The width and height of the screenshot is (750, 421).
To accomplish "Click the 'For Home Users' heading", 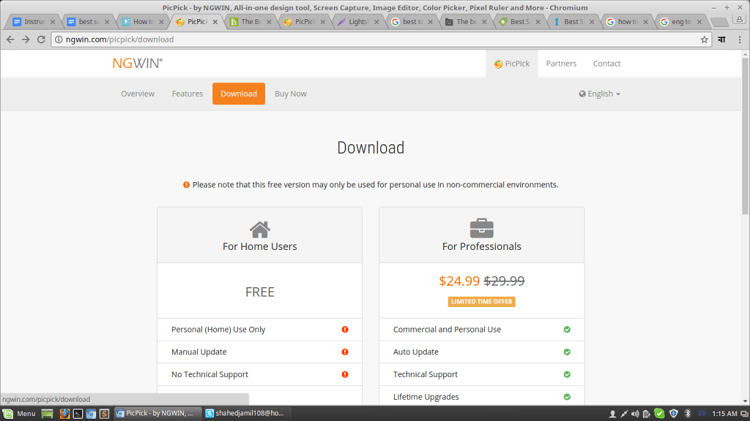I will tap(260, 246).
